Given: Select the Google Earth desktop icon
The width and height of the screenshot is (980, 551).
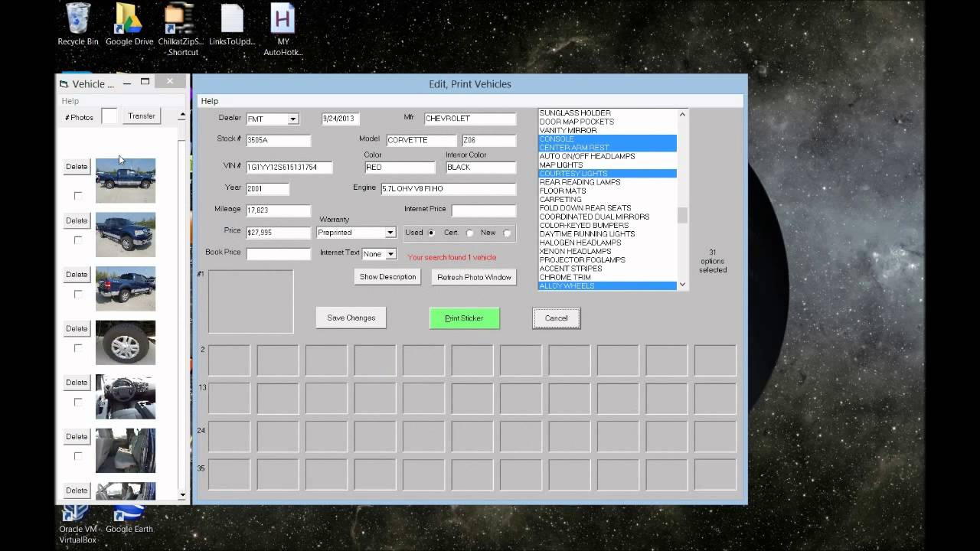Looking at the screenshot, I should pos(129,519).
